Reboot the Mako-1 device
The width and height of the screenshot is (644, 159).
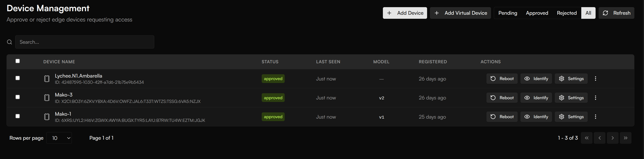[502, 117]
